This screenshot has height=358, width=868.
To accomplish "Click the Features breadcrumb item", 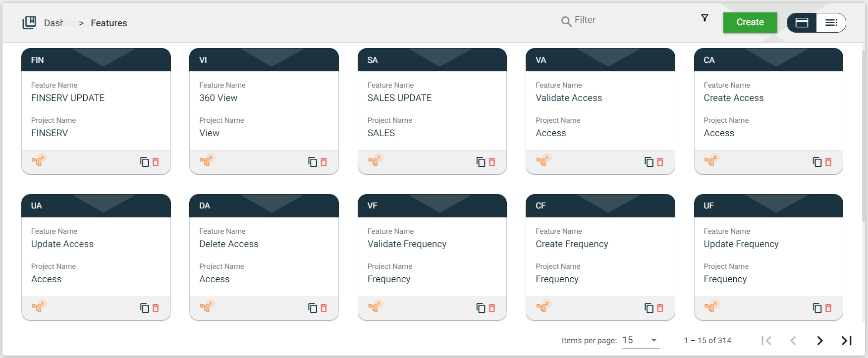I will [x=108, y=23].
